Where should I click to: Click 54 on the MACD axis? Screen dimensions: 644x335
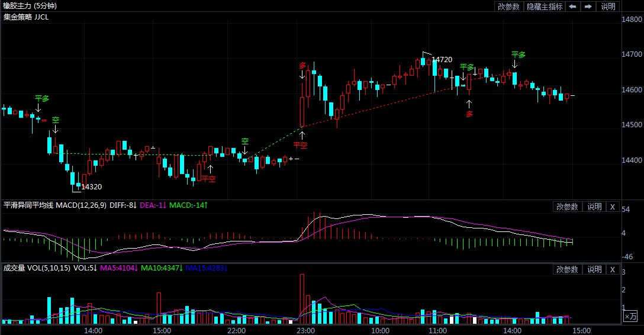tap(626, 210)
